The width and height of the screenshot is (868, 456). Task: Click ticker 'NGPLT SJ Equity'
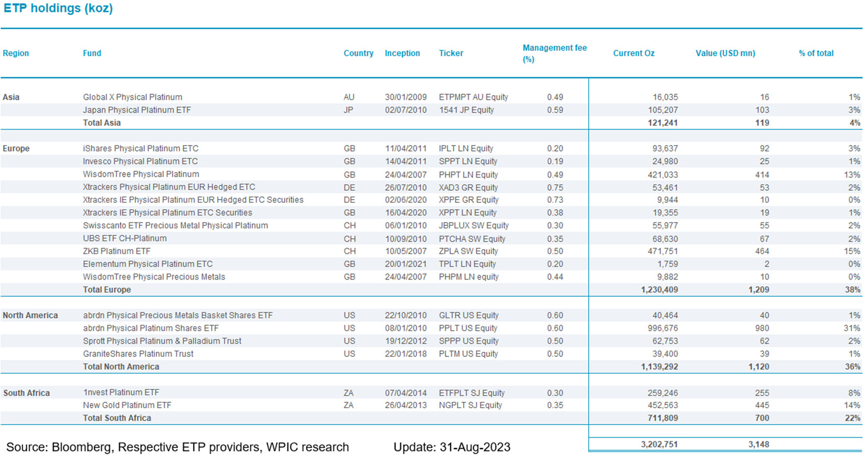(470, 405)
